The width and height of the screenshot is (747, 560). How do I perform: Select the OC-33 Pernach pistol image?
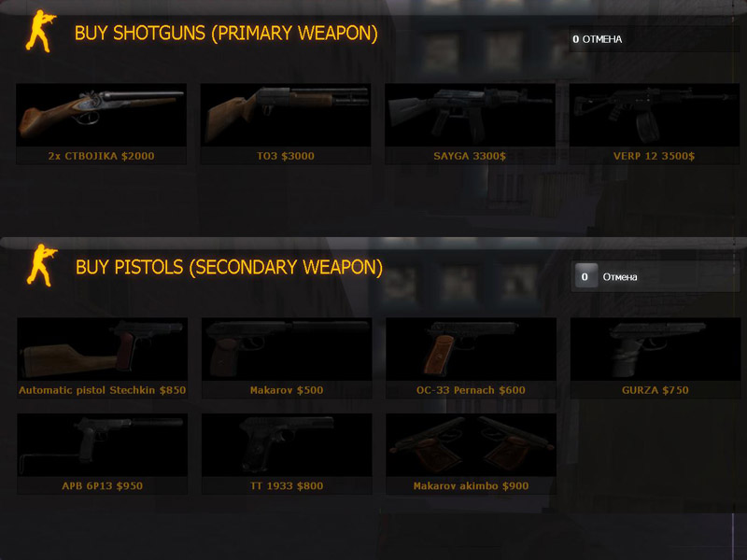tap(472, 349)
